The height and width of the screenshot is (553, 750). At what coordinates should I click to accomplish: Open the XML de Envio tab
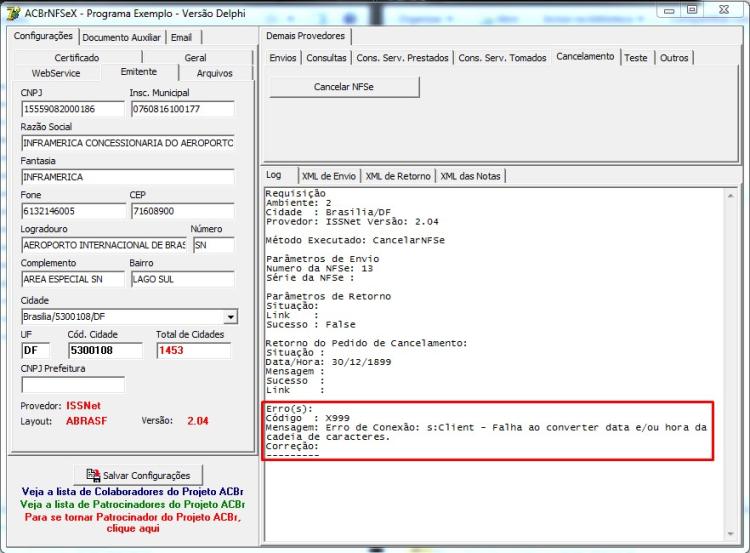coord(329,176)
